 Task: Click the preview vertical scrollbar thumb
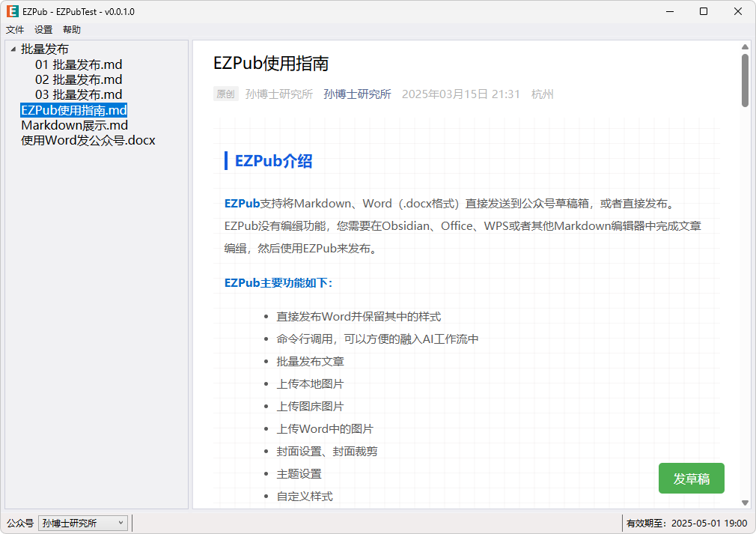(745, 80)
